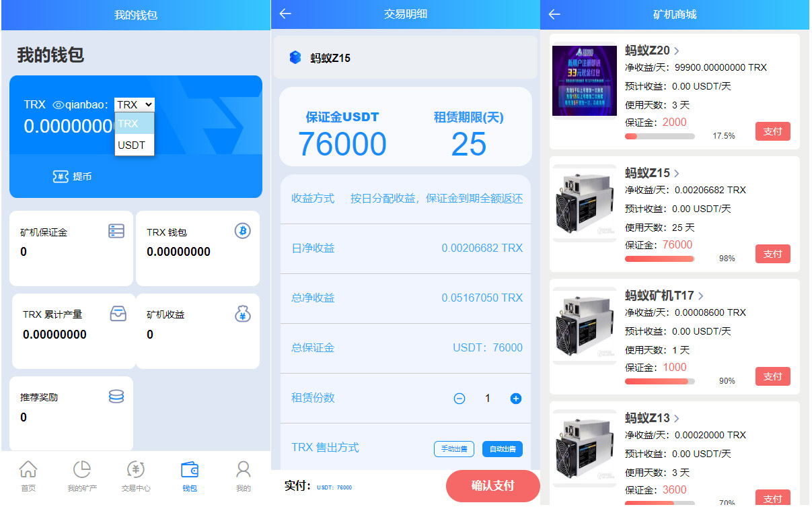Click the 租赁份数 quantity value 1
This screenshot has height=511, width=812.
pyautogui.click(x=488, y=399)
